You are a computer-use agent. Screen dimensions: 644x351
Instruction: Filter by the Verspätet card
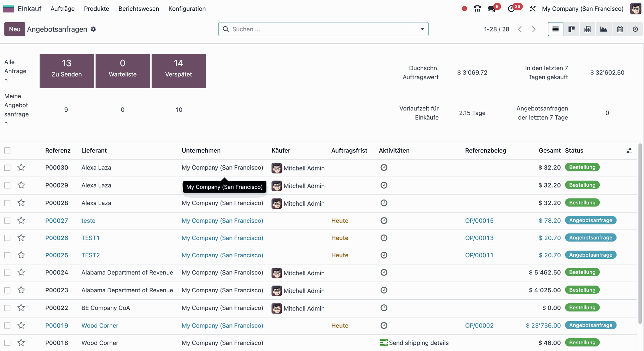(x=178, y=71)
